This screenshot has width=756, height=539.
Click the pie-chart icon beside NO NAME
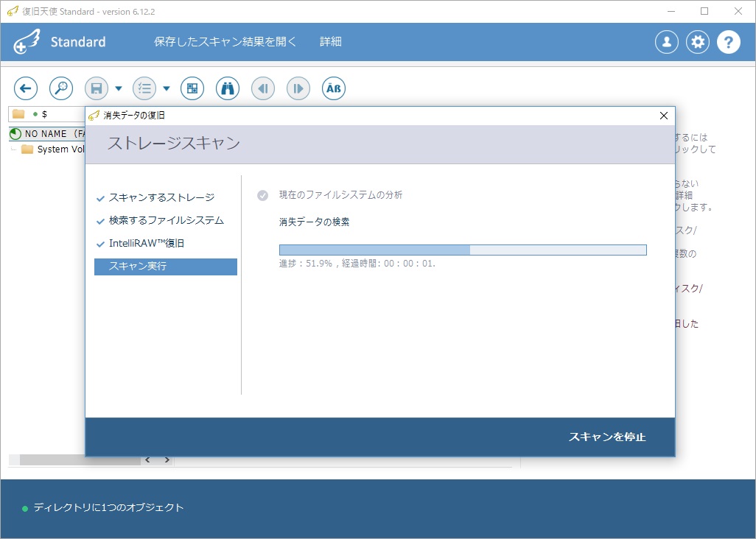coord(15,134)
